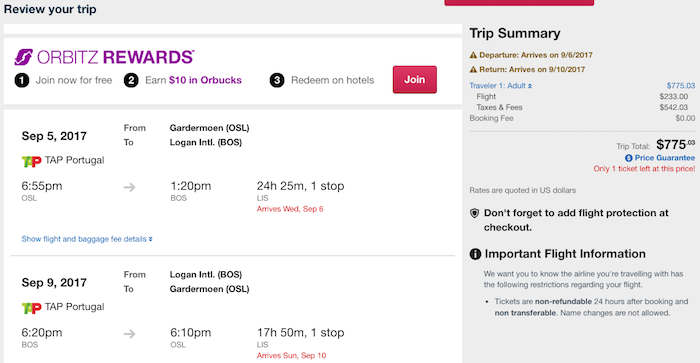Click the arrow icon for OSL to BOS flight
The width and height of the screenshot is (700, 363).
pyautogui.click(x=129, y=187)
